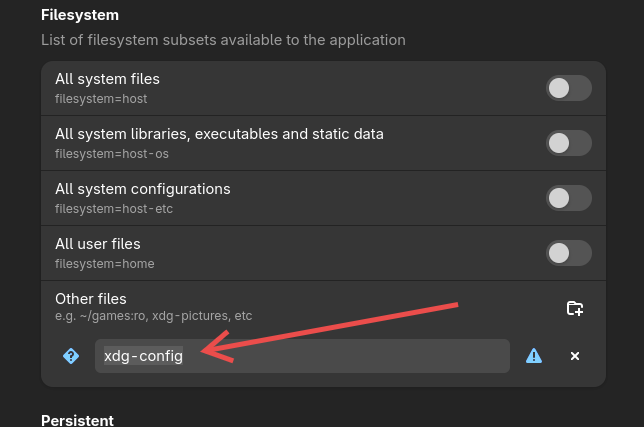The height and width of the screenshot is (427, 644).
Task: Click the Filesystem section heading
Action: coord(80,15)
